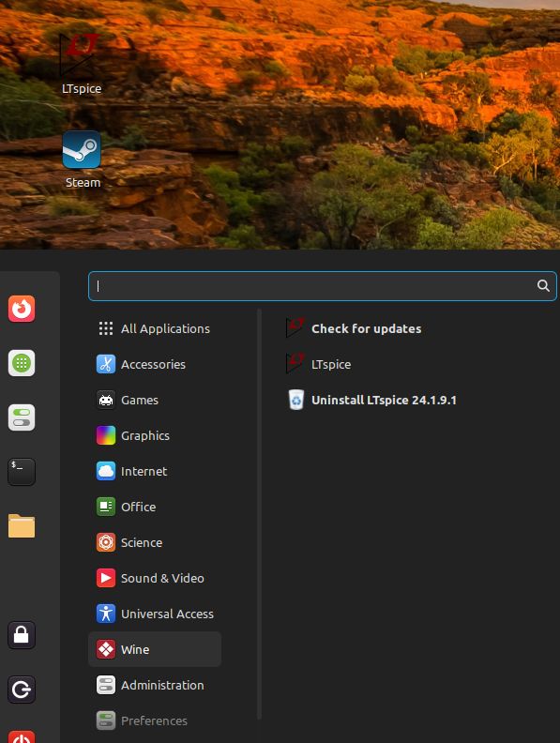Click the blue Universal Access figure icon
This screenshot has height=743, width=560.
106,614
